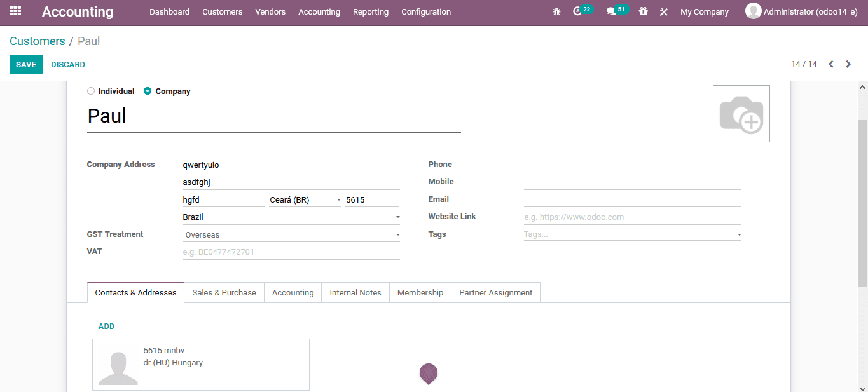Open the Tags dropdown
This screenshot has height=392, width=868.
[633, 234]
